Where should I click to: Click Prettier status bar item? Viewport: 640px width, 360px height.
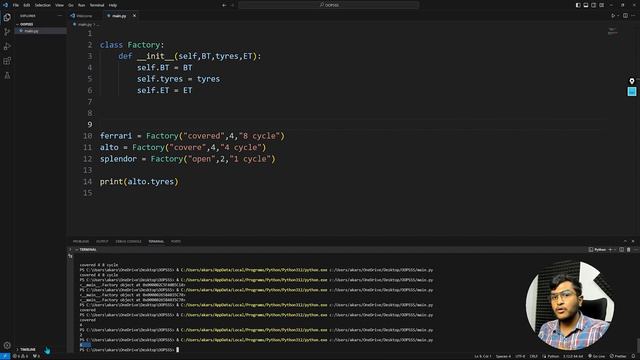(618, 356)
